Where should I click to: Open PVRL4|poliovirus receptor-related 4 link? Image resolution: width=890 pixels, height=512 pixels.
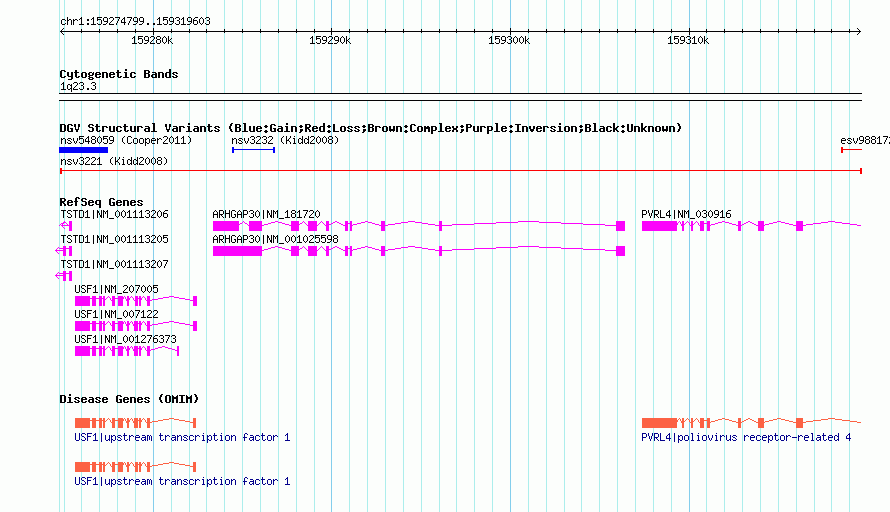(746, 437)
